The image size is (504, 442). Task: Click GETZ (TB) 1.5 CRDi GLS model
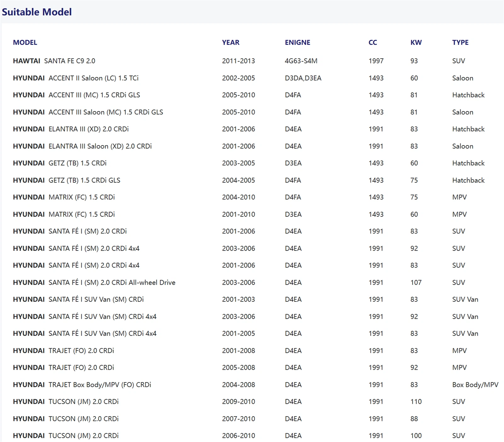pyautogui.click(x=84, y=180)
